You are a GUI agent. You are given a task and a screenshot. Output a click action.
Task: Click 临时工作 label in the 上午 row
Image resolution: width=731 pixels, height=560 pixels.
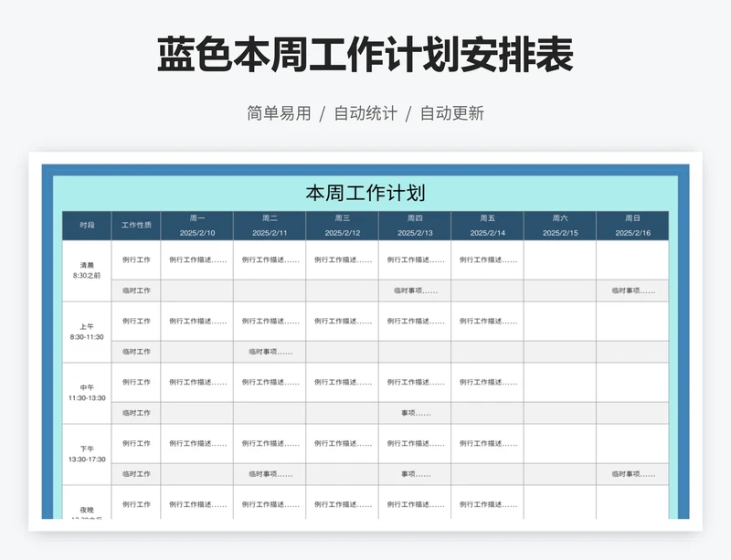click(136, 352)
